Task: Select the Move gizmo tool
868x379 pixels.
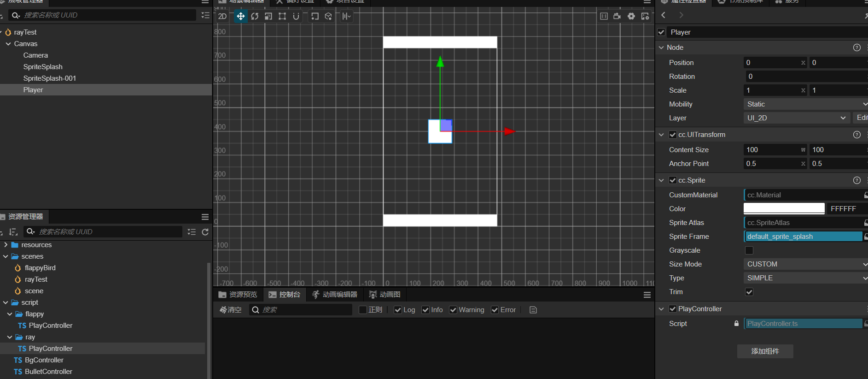Action: [x=240, y=16]
